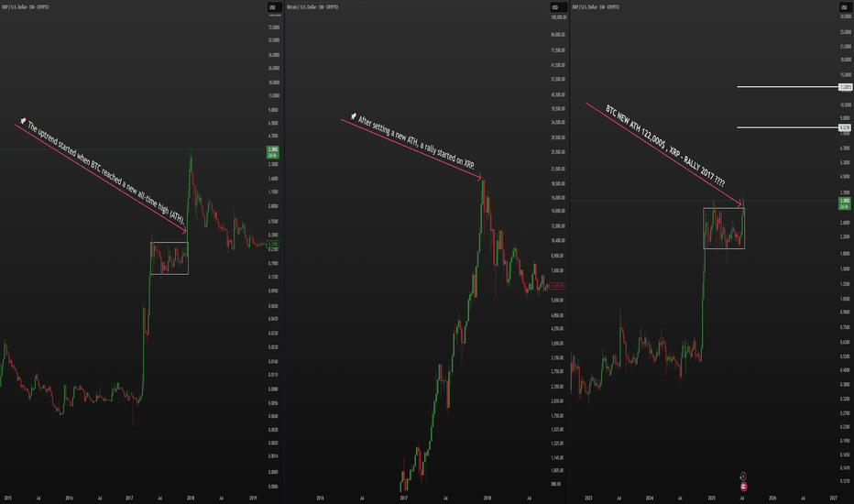Select the 'The uptrend started when BTC' annotation text
Screen dimensions: 854x504
pos(106,173)
